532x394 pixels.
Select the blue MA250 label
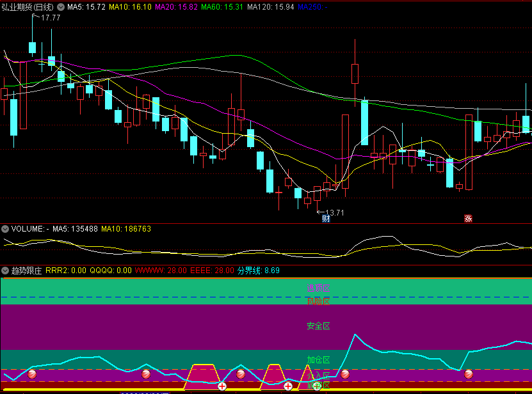(x=312, y=7)
